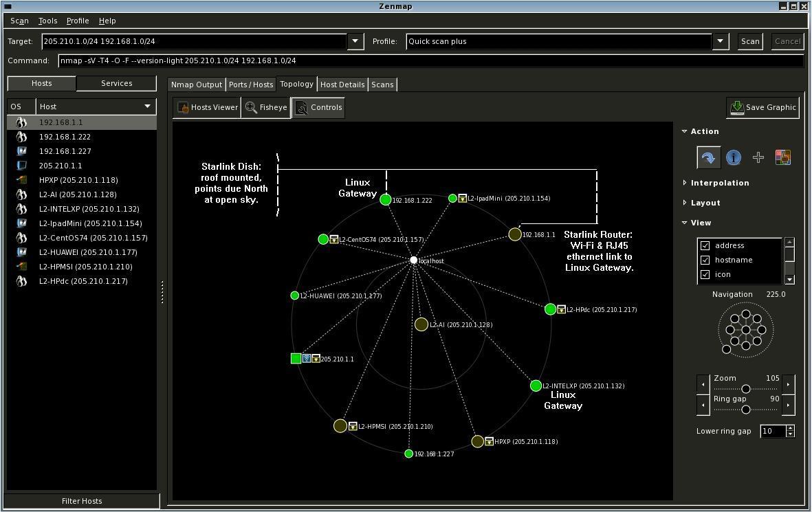Switch to the Nmap Output tab
Image resolution: width=812 pixels, height=512 pixels.
coord(196,85)
